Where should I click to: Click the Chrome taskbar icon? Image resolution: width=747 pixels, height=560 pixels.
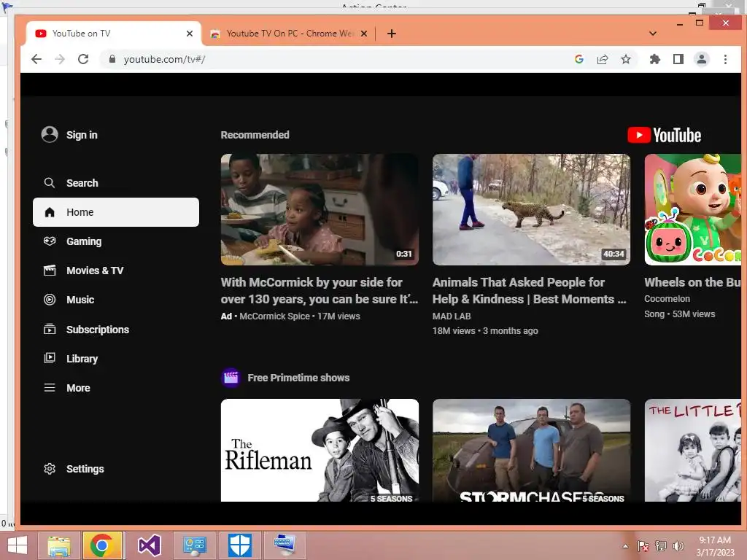(102, 545)
